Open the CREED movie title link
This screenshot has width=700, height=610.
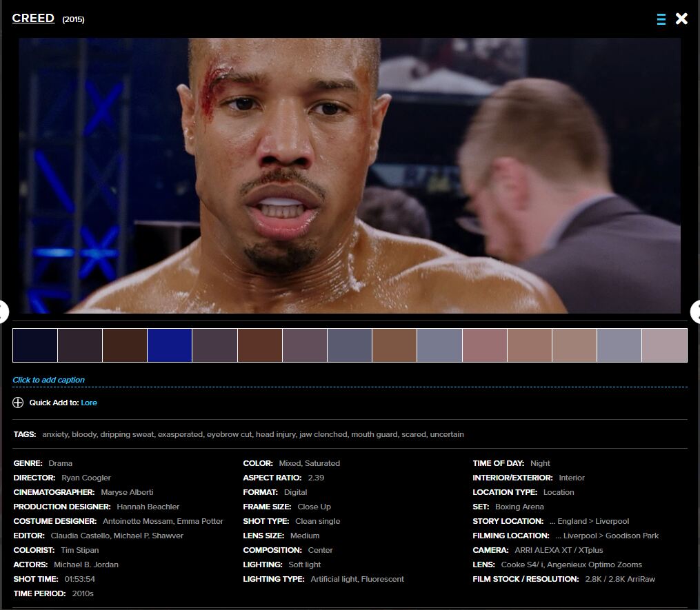coord(33,19)
